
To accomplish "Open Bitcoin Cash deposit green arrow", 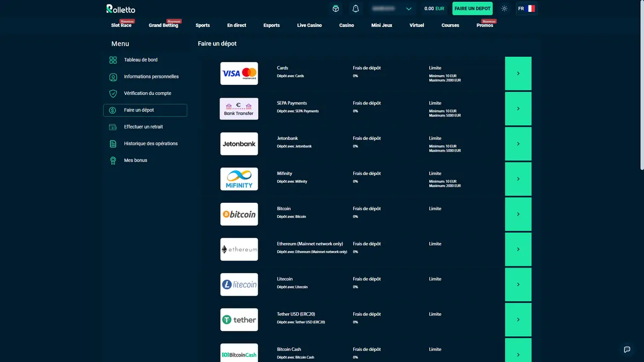I will (518, 350).
